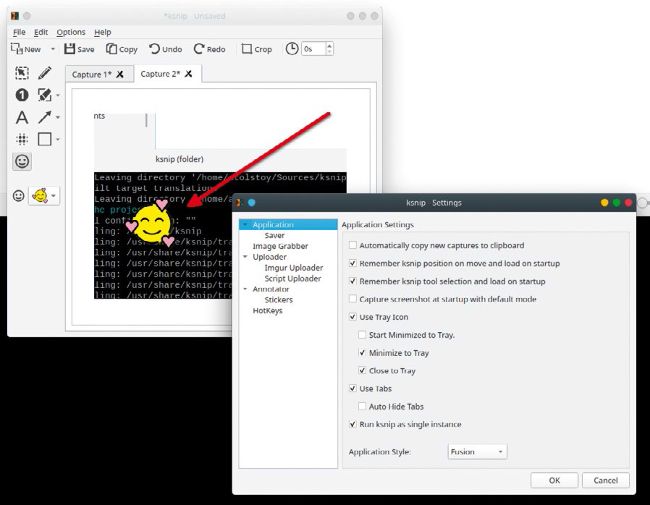Screen dimensions: 650x505
Task: Open the Rectangle tool options arrow
Action: [58, 139]
